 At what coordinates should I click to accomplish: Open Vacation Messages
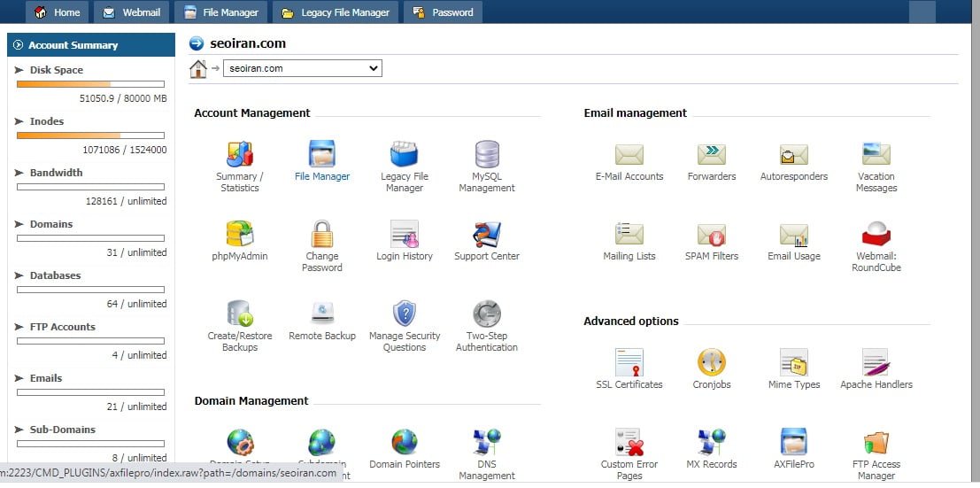tap(876, 154)
